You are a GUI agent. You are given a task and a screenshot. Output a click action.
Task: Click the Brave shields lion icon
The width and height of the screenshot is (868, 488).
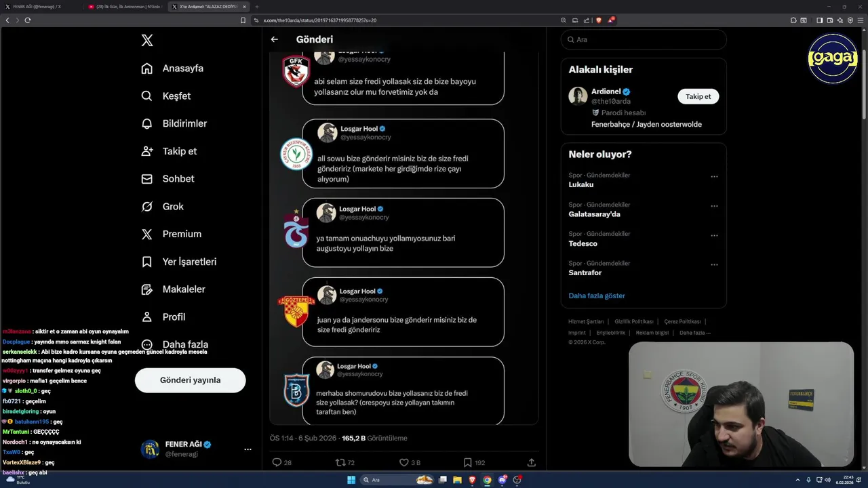599,20
